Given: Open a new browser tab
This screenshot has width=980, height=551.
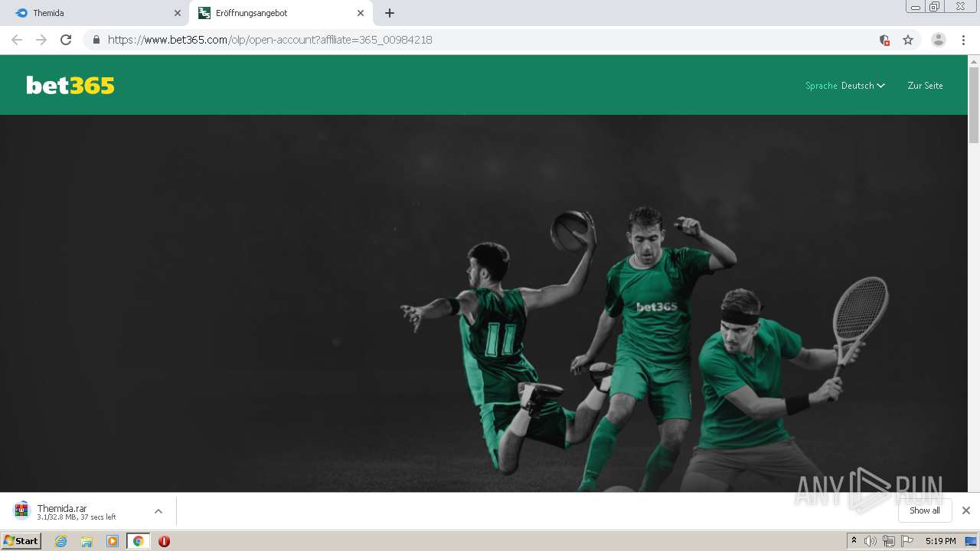Looking at the screenshot, I should (x=390, y=13).
